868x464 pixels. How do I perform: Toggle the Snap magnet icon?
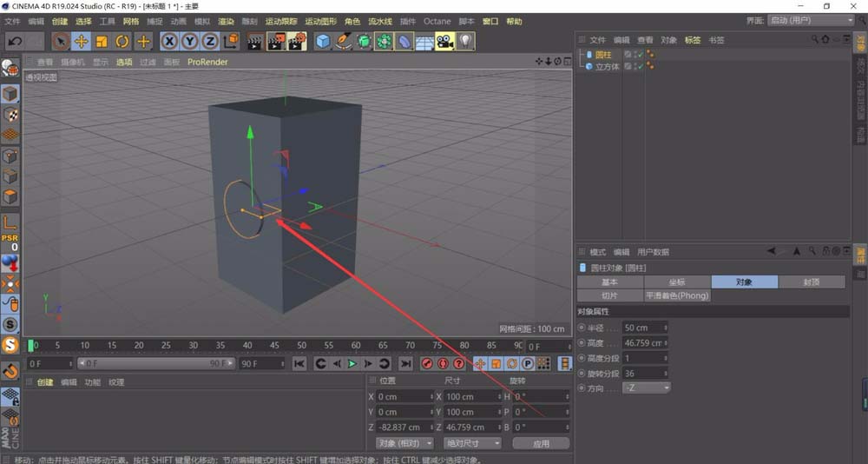10,370
